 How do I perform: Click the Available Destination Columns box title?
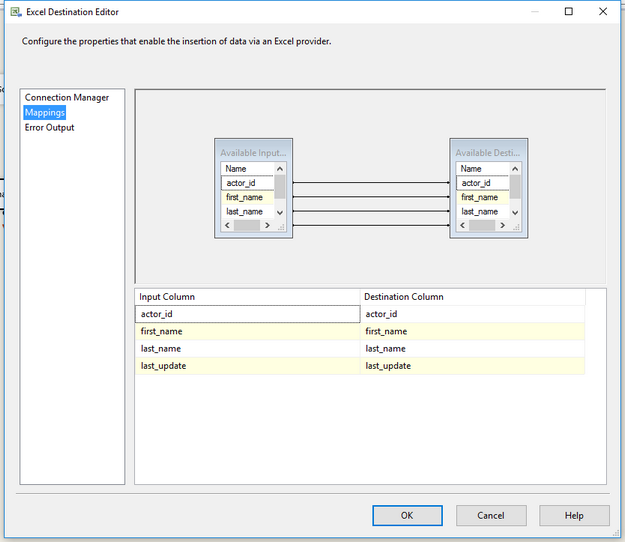click(x=487, y=153)
